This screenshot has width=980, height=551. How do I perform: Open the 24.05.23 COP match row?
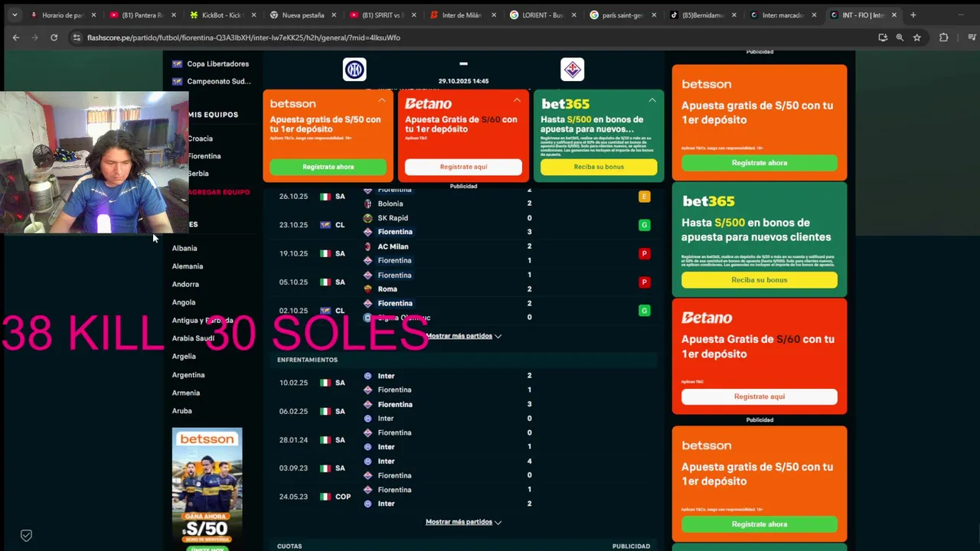pos(463,497)
